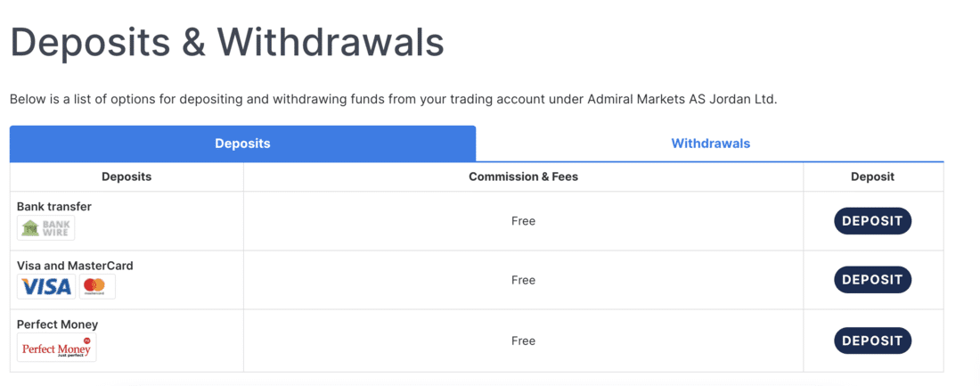This screenshot has width=980, height=386.
Task: Click the Deposits column header
Action: point(127,177)
